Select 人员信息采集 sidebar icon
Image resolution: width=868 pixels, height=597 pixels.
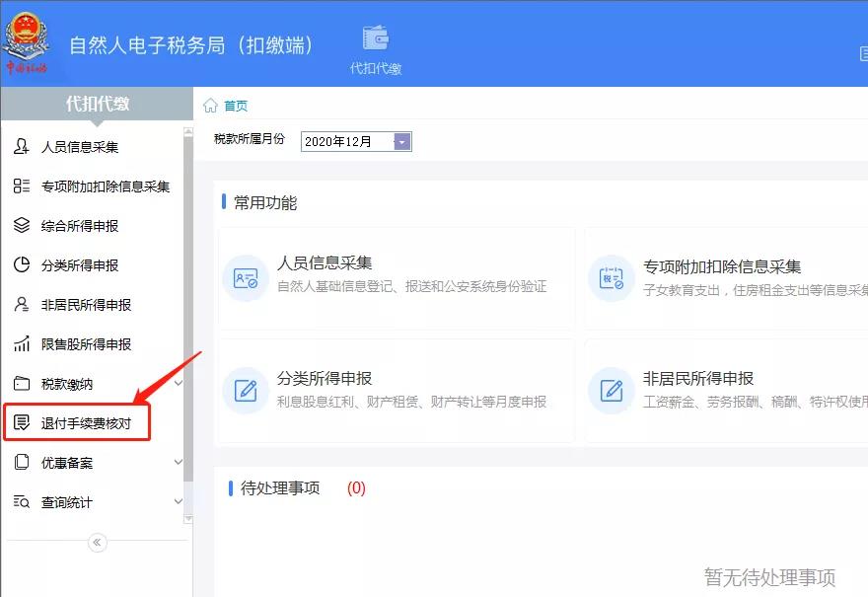22,144
